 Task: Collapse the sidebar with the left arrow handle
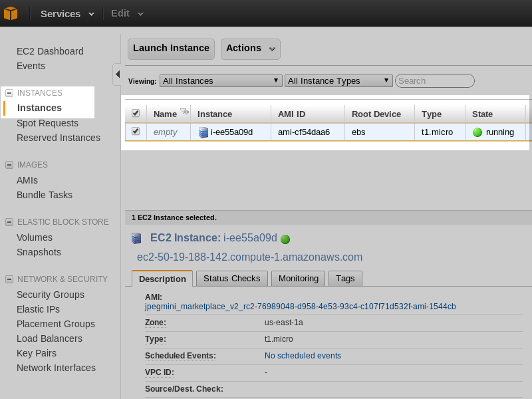(118, 74)
